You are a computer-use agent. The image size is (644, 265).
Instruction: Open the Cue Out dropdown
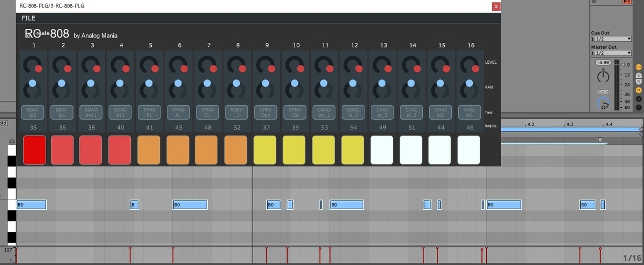pos(611,39)
